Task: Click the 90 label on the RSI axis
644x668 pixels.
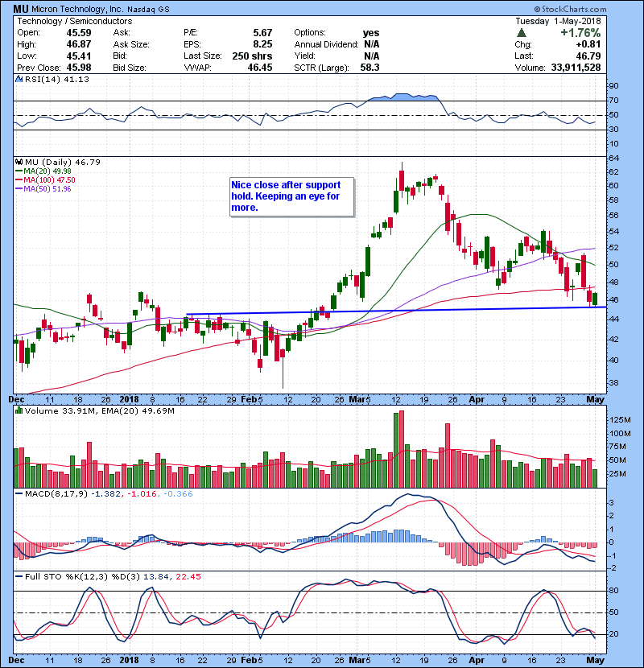Action: point(613,85)
